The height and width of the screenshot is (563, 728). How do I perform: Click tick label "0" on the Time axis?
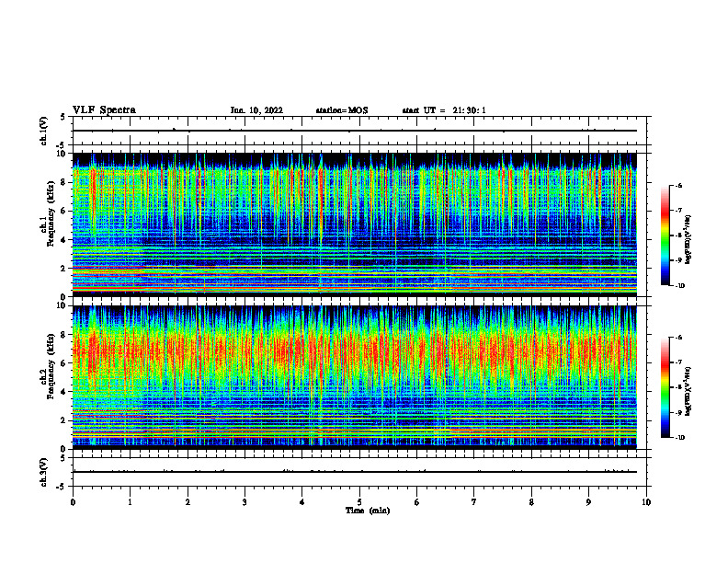(x=73, y=502)
